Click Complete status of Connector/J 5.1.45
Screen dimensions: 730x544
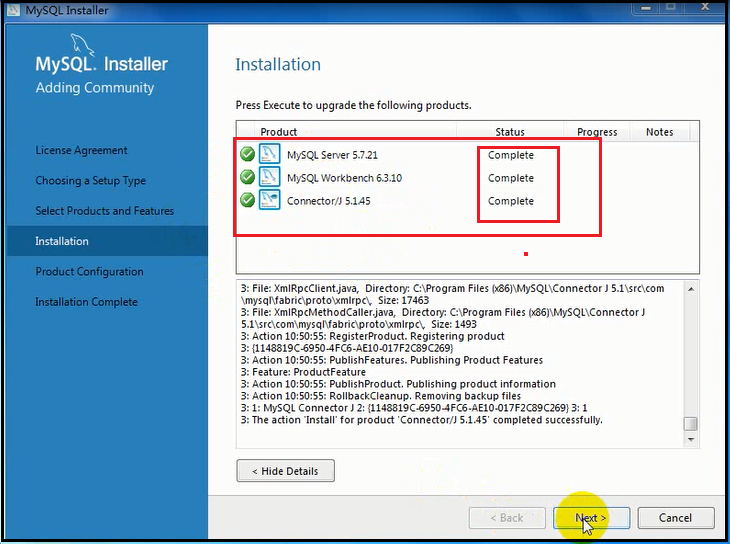511,201
